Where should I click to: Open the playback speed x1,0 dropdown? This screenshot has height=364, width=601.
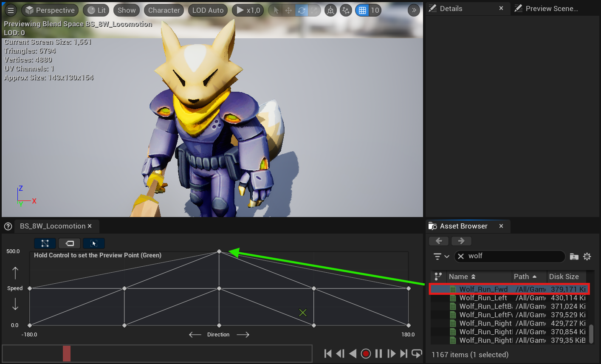[x=248, y=10]
